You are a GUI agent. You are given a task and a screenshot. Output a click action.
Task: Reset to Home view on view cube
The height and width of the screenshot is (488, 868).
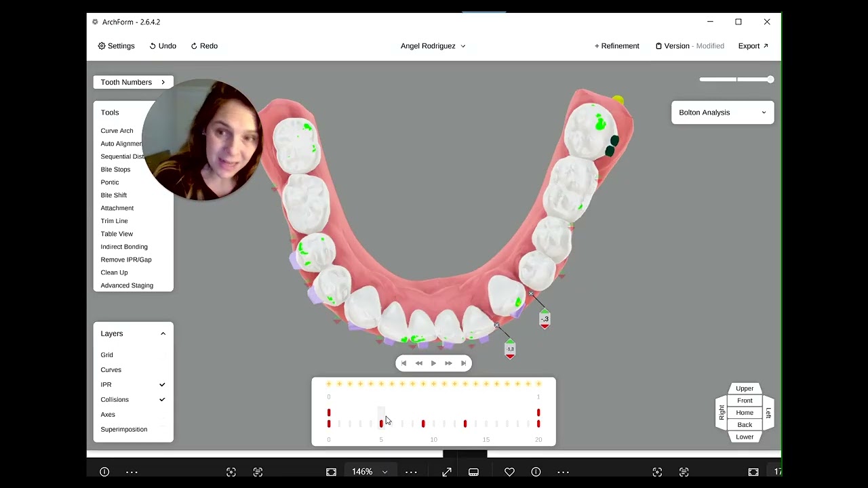coord(745,413)
